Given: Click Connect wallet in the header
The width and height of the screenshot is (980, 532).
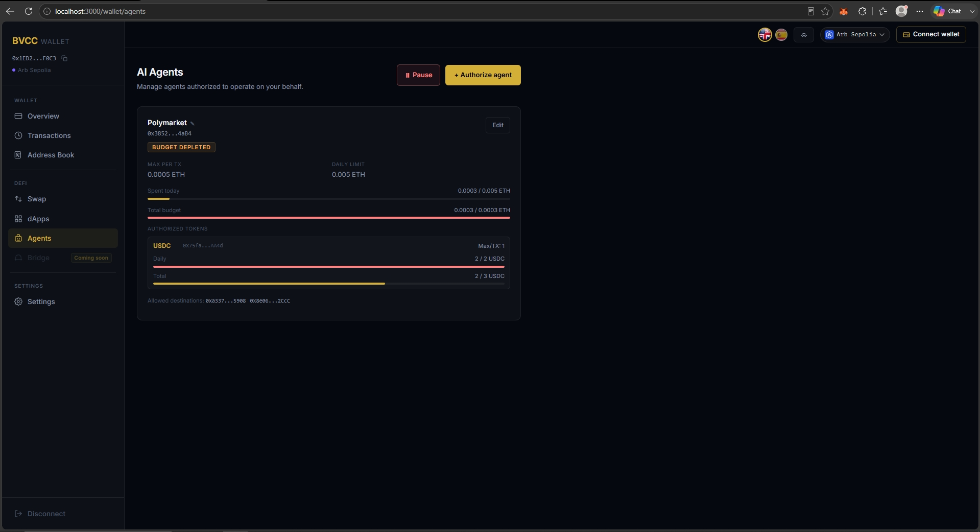Looking at the screenshot, I should tap(931, 34).
